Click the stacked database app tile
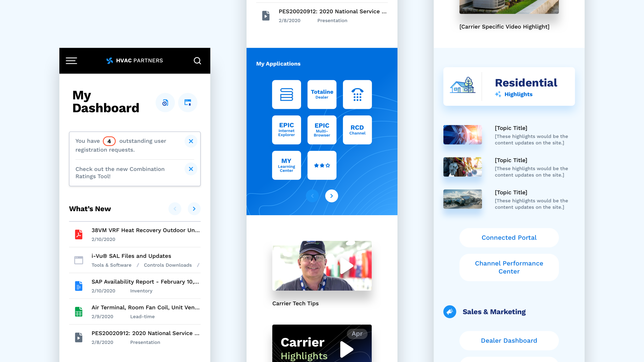Image resolution: width=644 pixels, height=362 pixels. 286,95
